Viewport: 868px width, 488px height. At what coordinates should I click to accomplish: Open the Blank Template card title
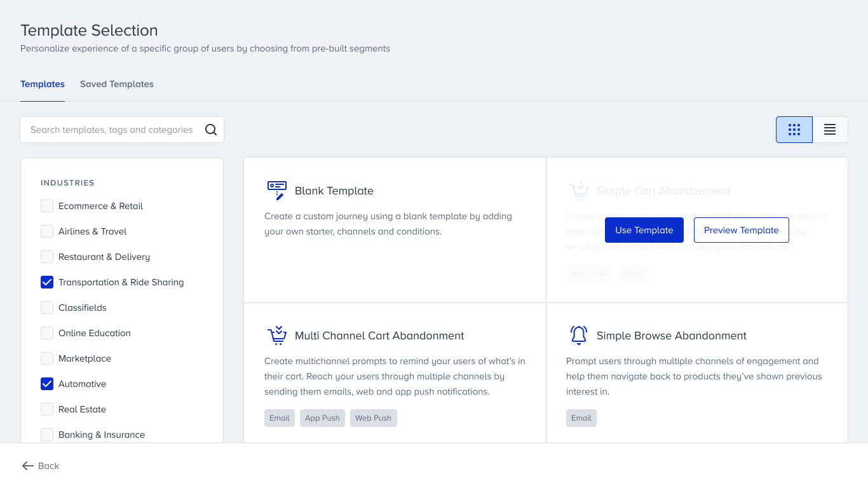click(334, 191)
